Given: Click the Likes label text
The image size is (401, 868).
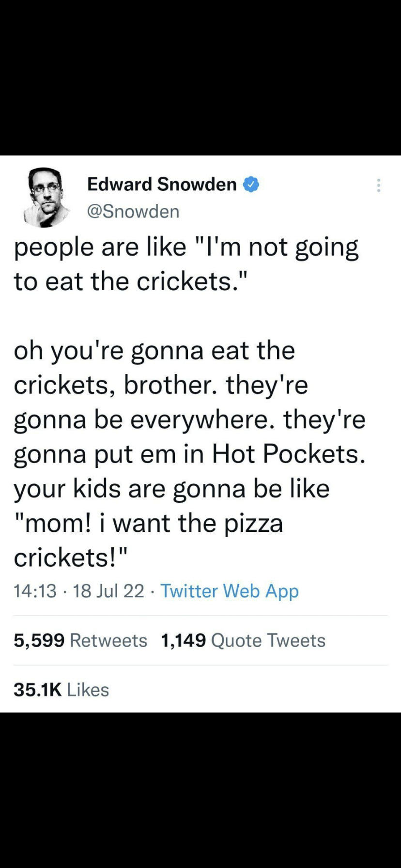Looking at the screenshot, I should pyautogui.click(x=88, y=689).
